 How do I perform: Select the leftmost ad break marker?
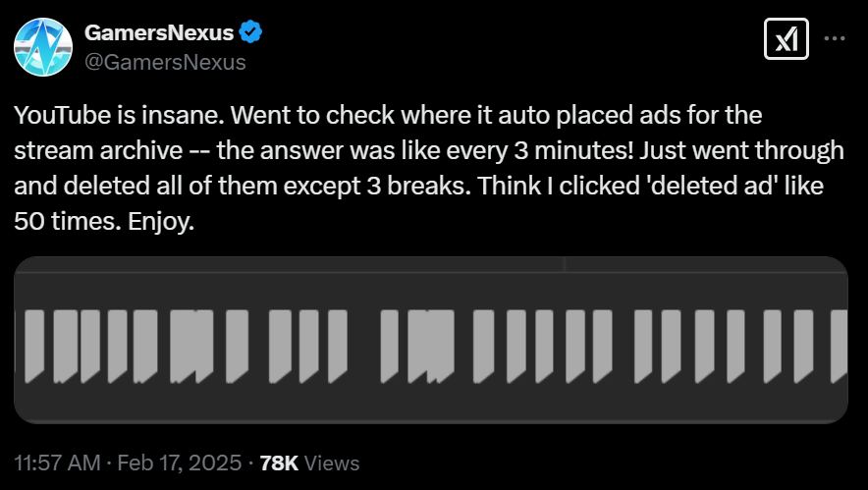[x=34, y=346]
